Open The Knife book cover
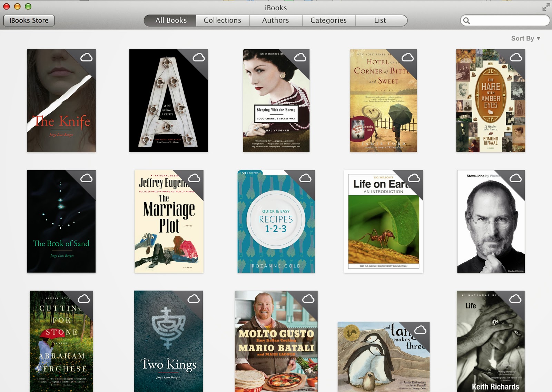This screenshot has width=552, height=392. [61, 101]
